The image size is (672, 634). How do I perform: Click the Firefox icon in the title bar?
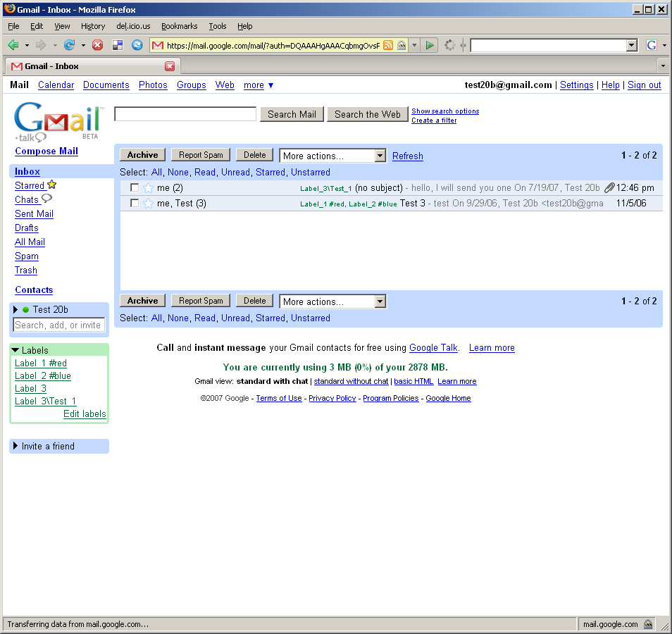click(x=10, y=9)
